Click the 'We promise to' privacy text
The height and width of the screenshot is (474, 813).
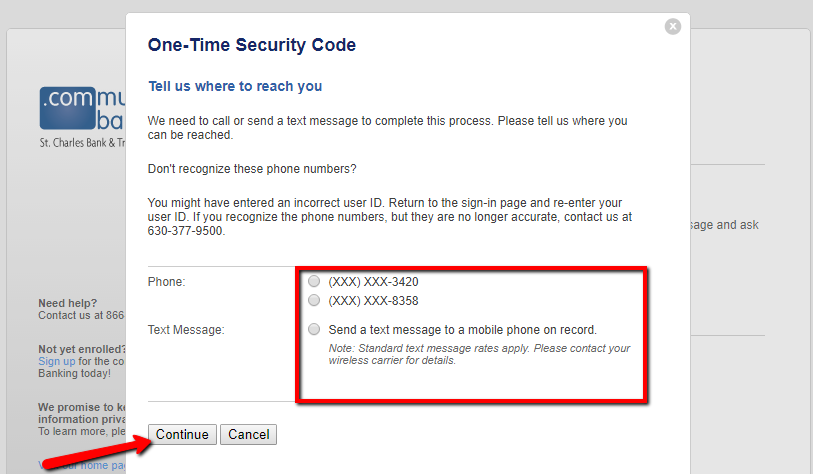(x=81, y=407)
